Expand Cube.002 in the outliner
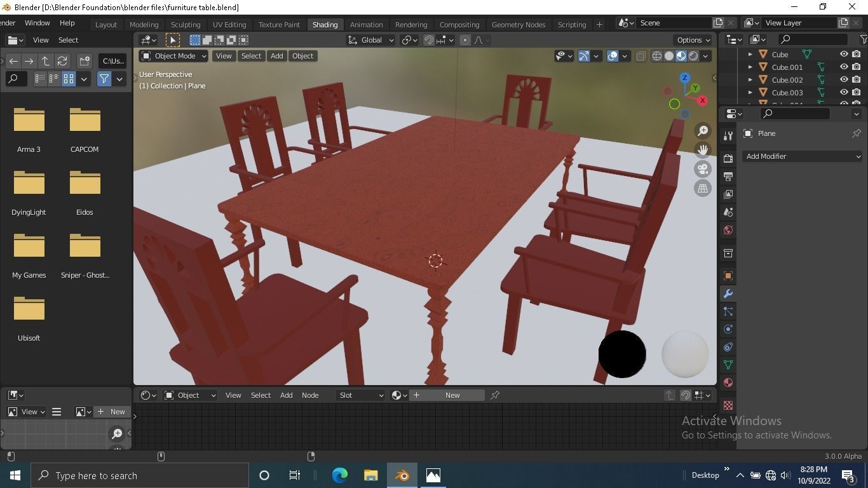Screen dimensions: 868x488 [x=750, y=79]
